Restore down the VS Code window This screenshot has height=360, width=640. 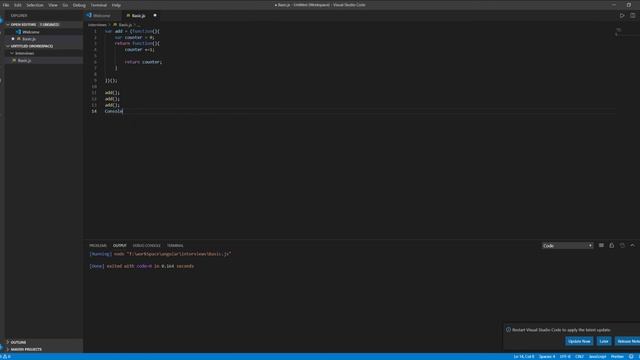coord(629,5)
